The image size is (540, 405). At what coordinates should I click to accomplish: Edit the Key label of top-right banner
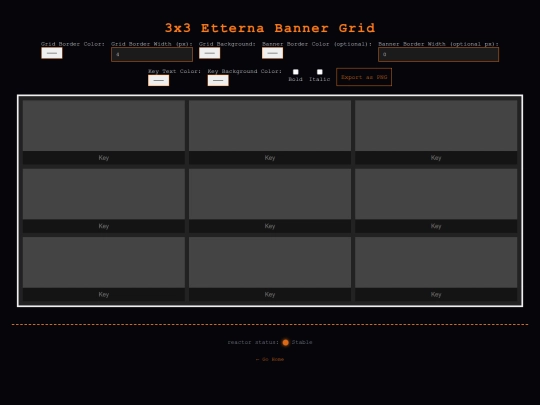(x=436, y=158)
